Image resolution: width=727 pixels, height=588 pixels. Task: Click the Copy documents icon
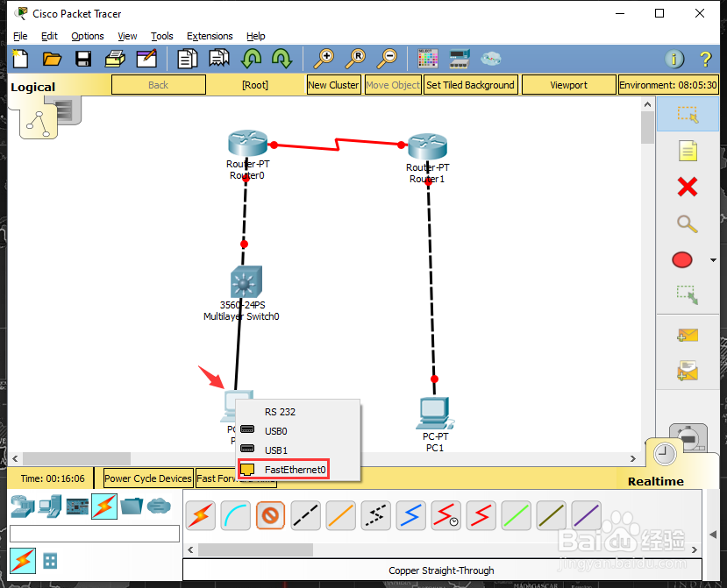pyautogui.click(x=188, y=59)
